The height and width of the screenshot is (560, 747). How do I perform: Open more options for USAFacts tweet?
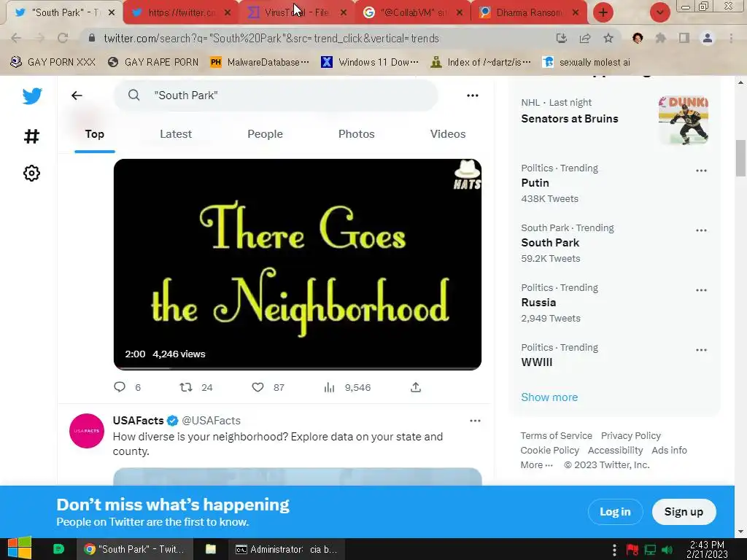[x=475, y=421]
